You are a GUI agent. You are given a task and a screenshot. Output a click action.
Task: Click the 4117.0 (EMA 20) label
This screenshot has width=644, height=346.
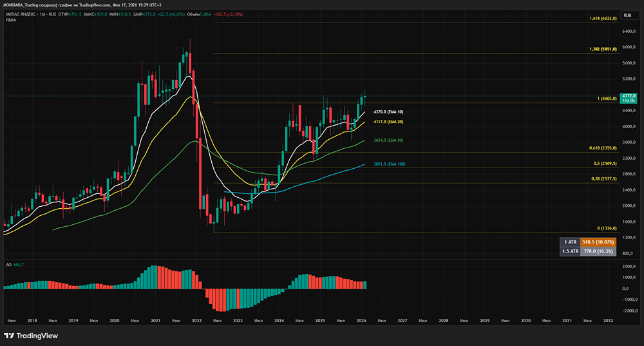[x=388, y=122]
